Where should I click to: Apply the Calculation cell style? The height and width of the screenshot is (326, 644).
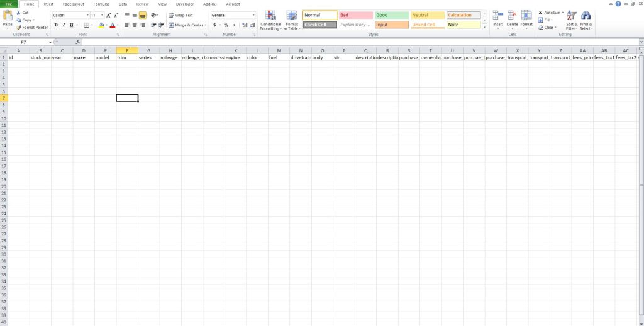pos(464,15)
